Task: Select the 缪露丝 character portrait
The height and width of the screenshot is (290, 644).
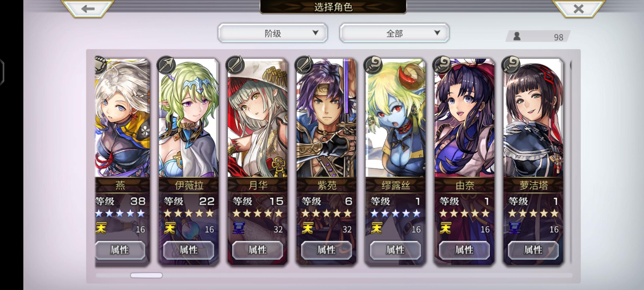Action: [395, 118]
